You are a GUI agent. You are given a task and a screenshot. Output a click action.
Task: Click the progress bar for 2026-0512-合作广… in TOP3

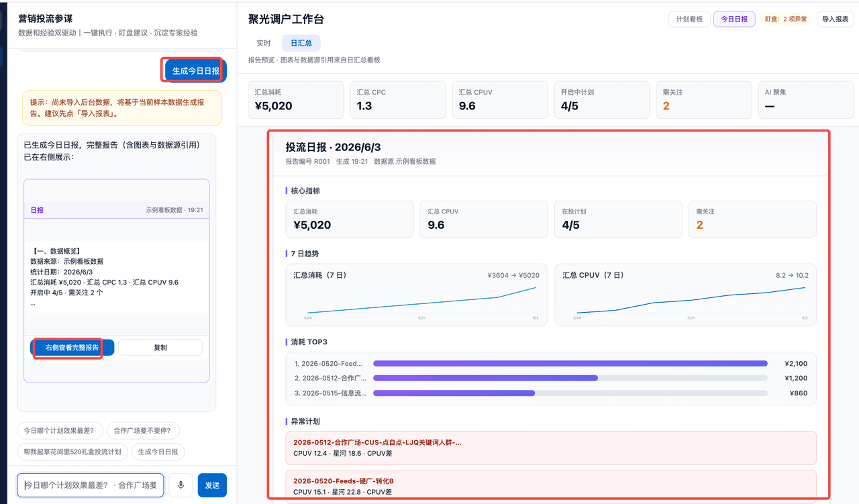pos(570,379)
